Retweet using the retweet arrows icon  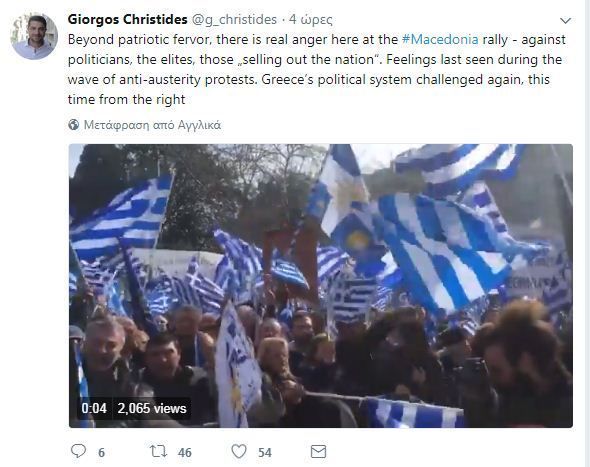(158, 451)
